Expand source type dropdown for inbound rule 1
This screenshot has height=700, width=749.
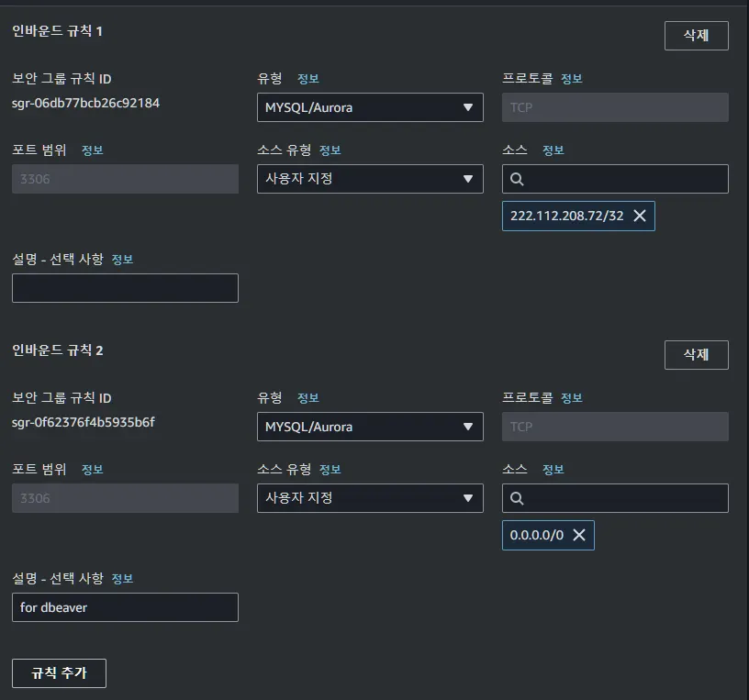coord(369,179)
